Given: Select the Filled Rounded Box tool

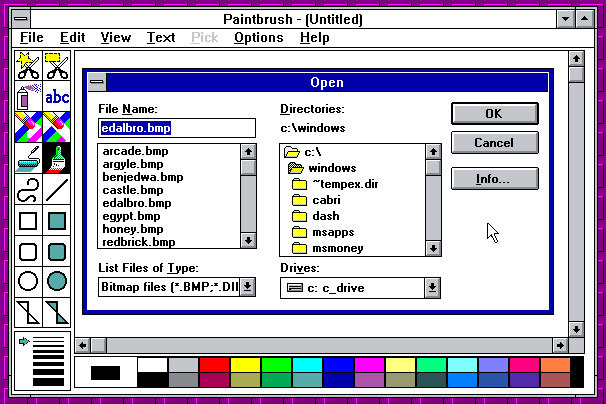Looking at the screenshot, I should pos(57,252).
